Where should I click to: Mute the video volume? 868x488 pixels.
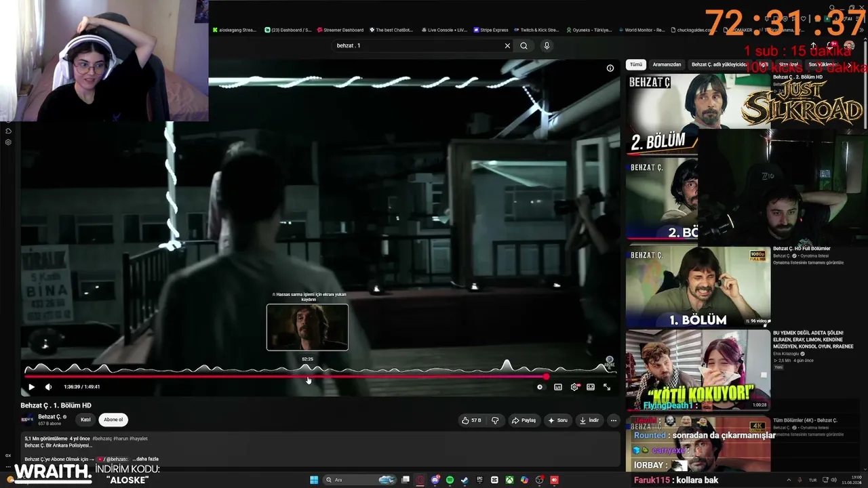pyautogui.click(x=48, y=387)
